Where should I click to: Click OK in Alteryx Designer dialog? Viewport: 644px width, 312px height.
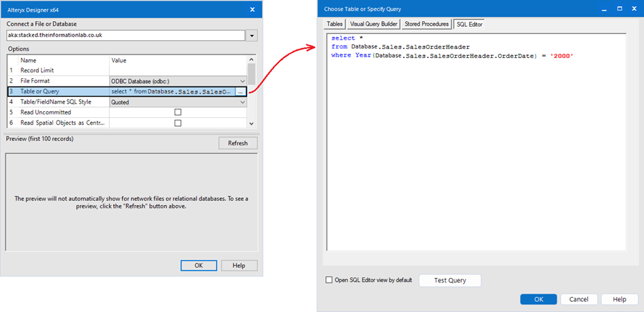point(199,265)
